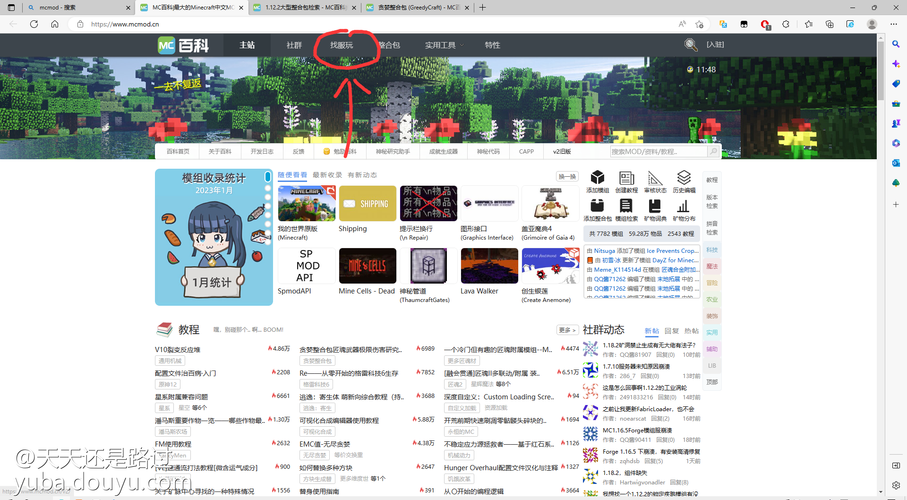The height and width of the screenshot is (500, 907).
Task: Open the 社群 navigation item
Action: (x=294, y=45)
